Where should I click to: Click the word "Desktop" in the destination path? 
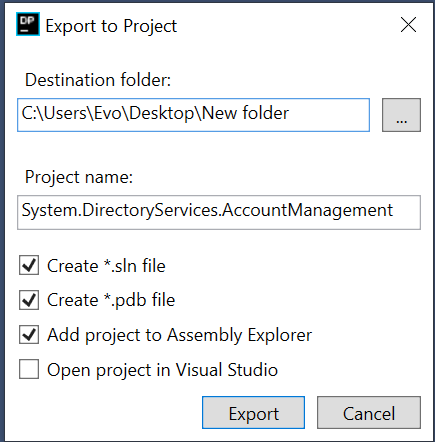pyautogui.click(x=161, y=113)
